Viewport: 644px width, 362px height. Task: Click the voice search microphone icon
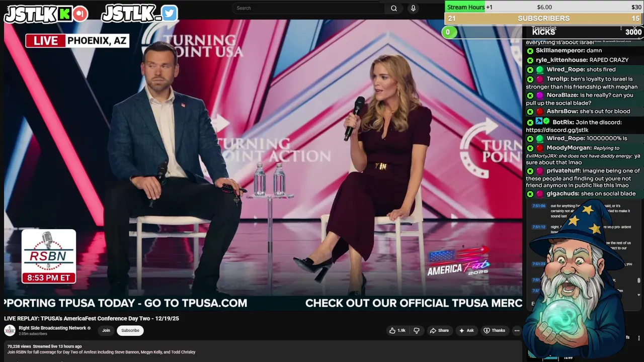tap(413, 8)
